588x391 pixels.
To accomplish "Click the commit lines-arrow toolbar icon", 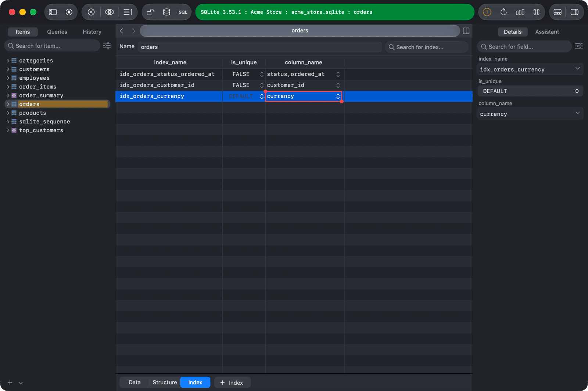I will click(128, 12).
